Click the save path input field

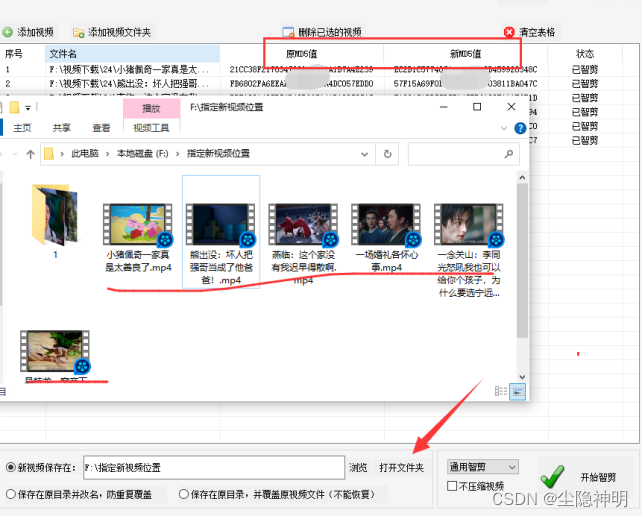[x=214, y=467]
